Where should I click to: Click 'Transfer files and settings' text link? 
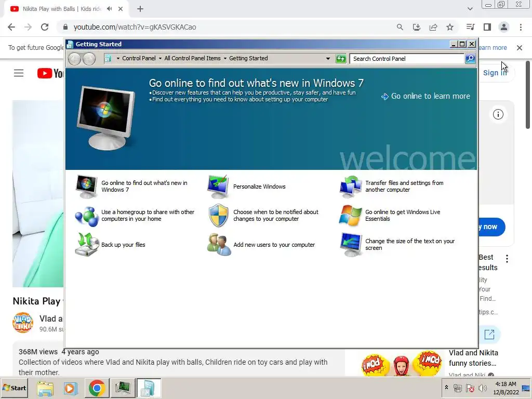click(x=404, y=187)
